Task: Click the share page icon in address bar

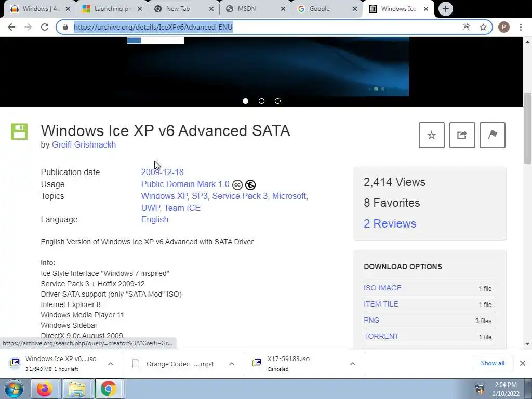Action: pyautogui.click(x=467, y=27)
